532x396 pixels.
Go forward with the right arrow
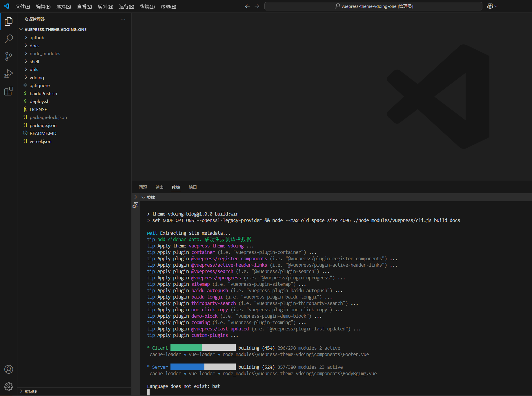(x=257, y=6)
